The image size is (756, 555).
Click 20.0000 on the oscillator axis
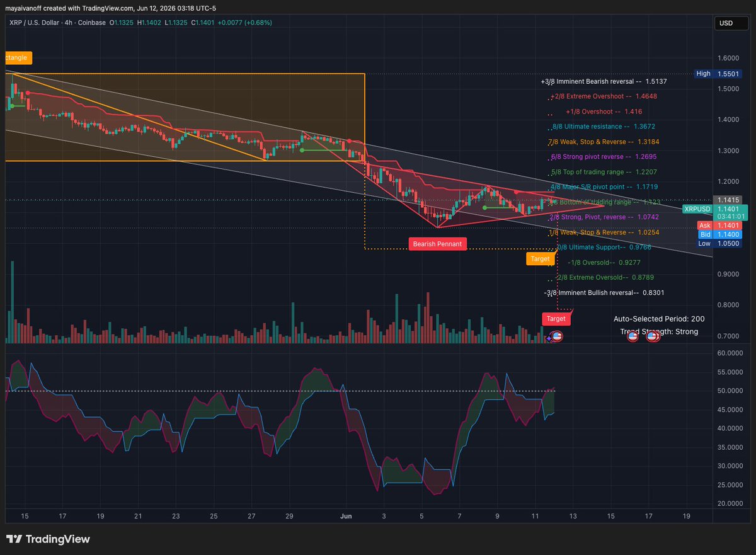[x=731, y=503]
